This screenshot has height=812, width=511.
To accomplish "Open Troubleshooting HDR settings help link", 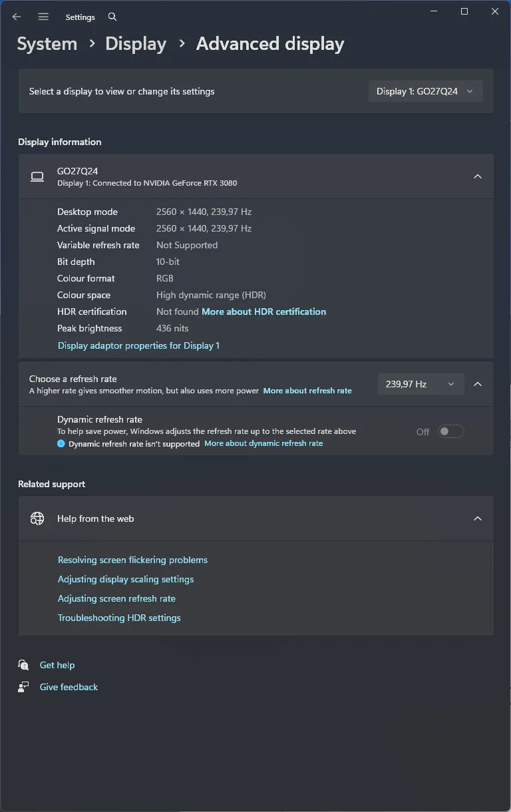I will point(119,618).
